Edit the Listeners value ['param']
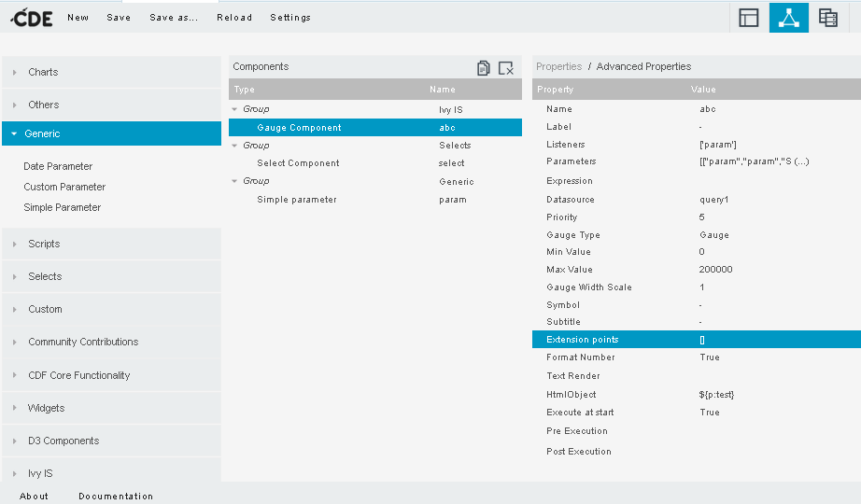This screenshot has height=504, width=861. point(718,145)
